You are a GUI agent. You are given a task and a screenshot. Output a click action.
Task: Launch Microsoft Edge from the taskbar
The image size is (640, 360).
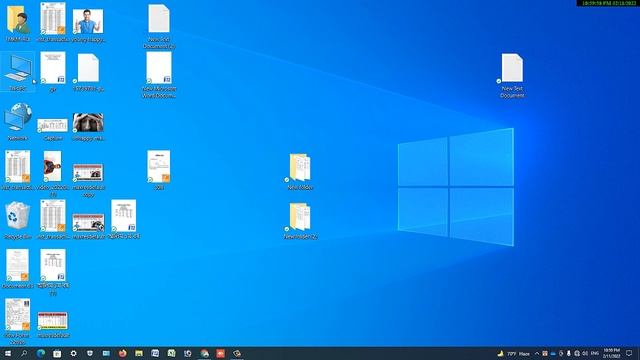41,353
